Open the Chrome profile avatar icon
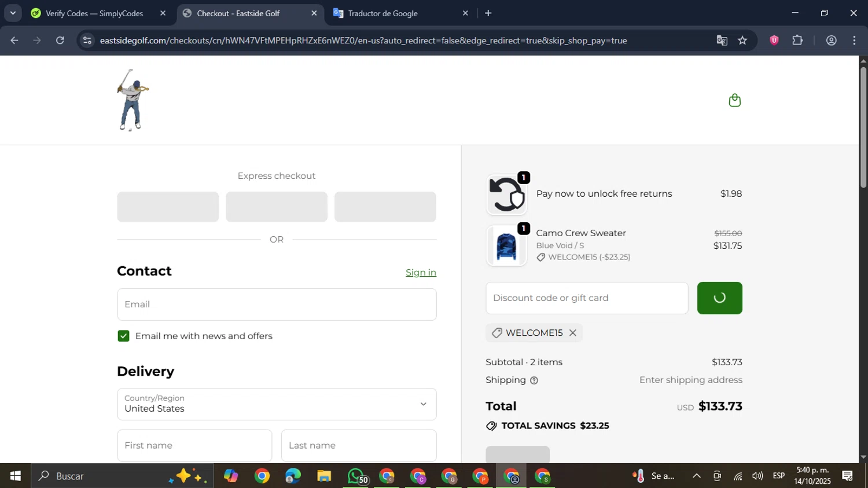 [832, 41]
